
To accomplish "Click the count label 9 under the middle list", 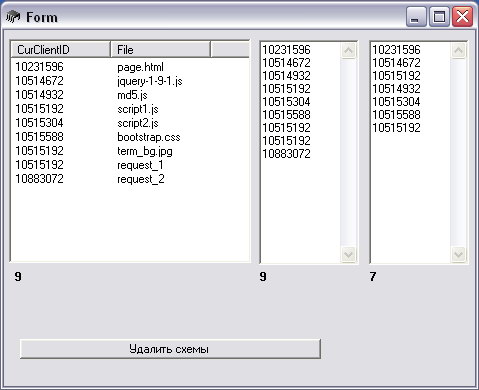I will click(263, 276).
